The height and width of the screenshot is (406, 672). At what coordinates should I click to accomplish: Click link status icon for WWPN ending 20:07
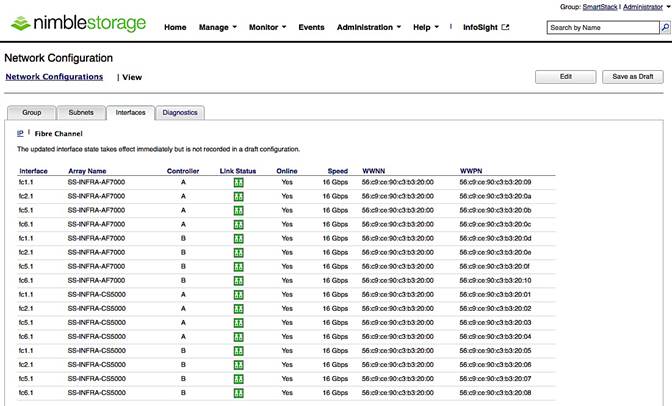point(238,379)
